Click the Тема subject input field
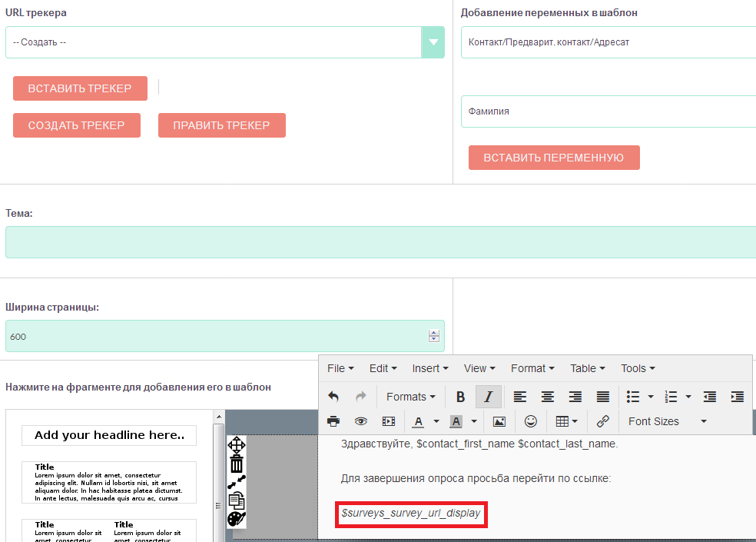This screenshot has width=756, height=542. point(381,242)
